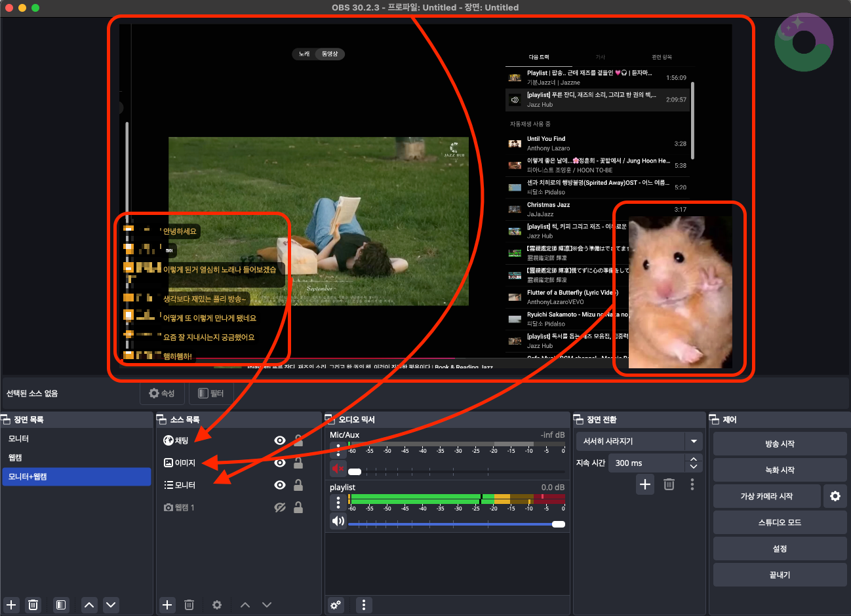Image resolution: width=851 pixels, height=616 pixels.
Task: Decrease 지속 시간 with the down stepper arrow
Action: (x=694, y=467)
